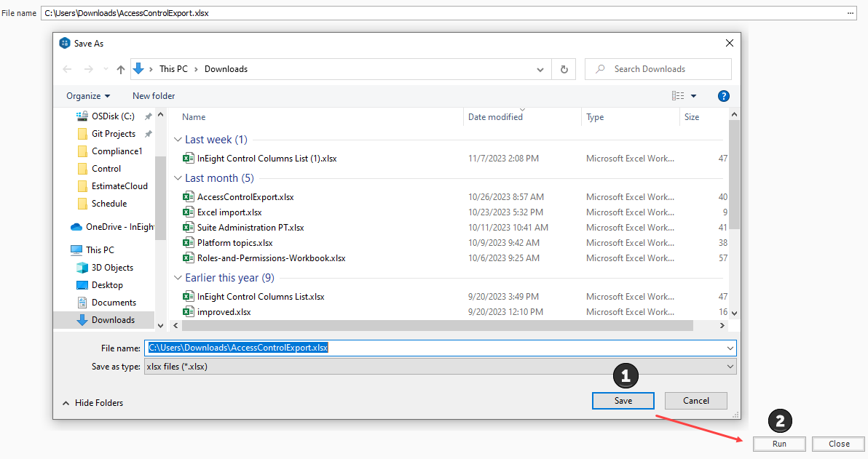Open the Organize menu

point(88,96)
